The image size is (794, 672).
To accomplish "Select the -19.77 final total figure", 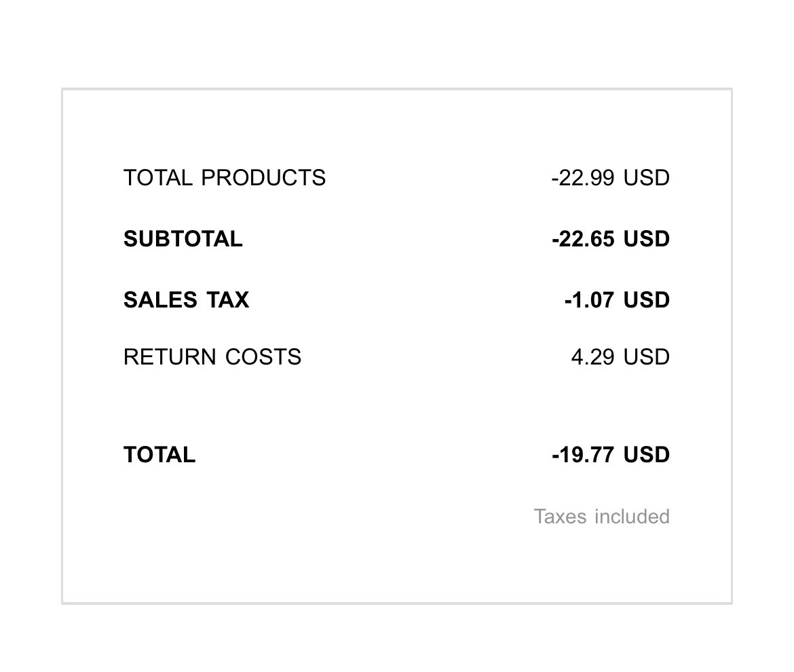I will coord(583,455).
